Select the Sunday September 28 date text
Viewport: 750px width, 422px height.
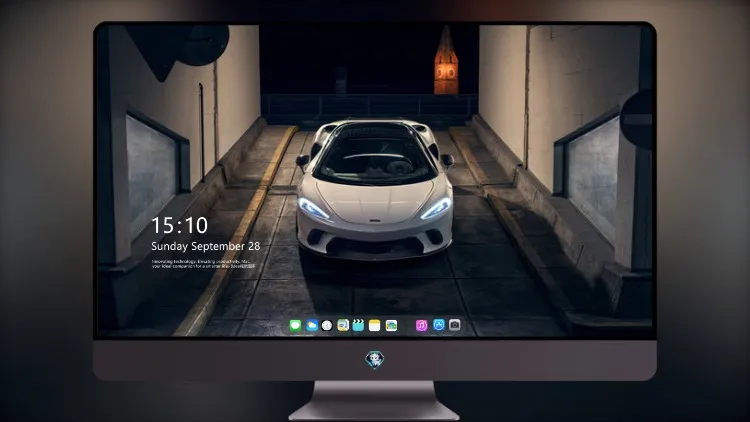click(206, 246)
